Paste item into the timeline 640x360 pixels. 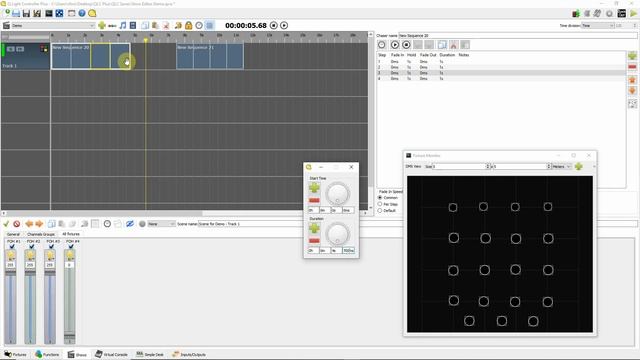156,25
